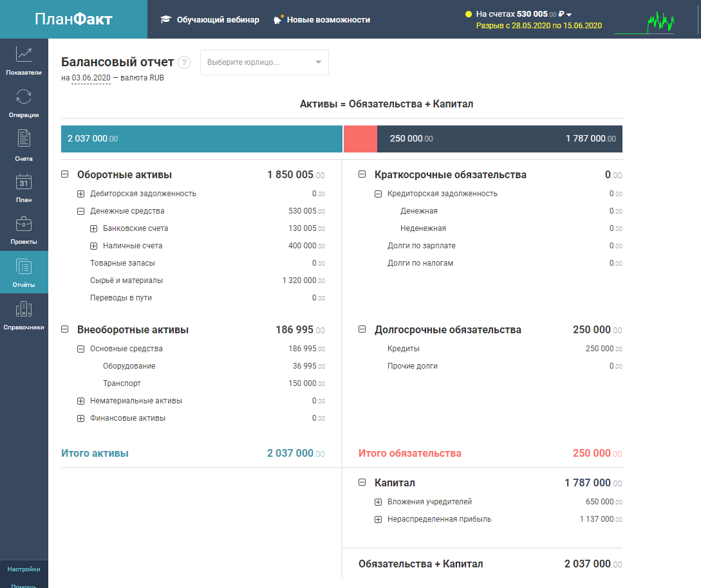Click the red liabilities bar segment
Viewport: 701px width, 588px height.
tap(360, 139)
